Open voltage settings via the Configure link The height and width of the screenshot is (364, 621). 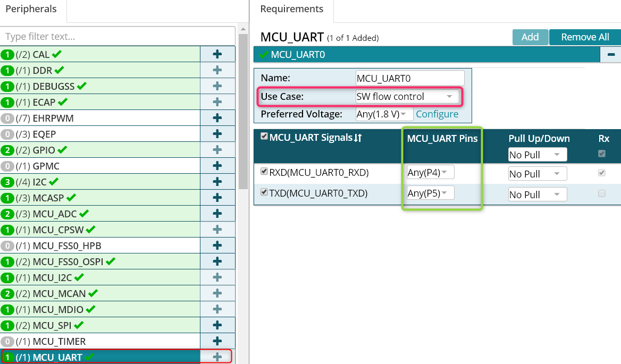coord(437,114)
